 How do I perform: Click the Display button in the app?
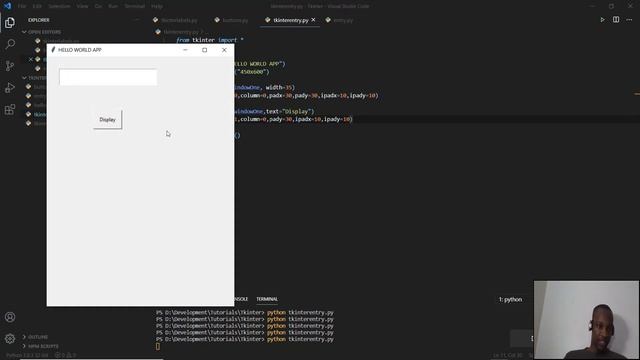tap(107, 120)
